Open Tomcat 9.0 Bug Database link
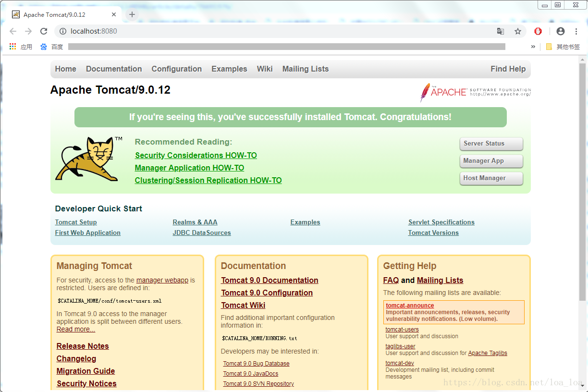This screenshot has width=588, height=392. click(256, 364)
